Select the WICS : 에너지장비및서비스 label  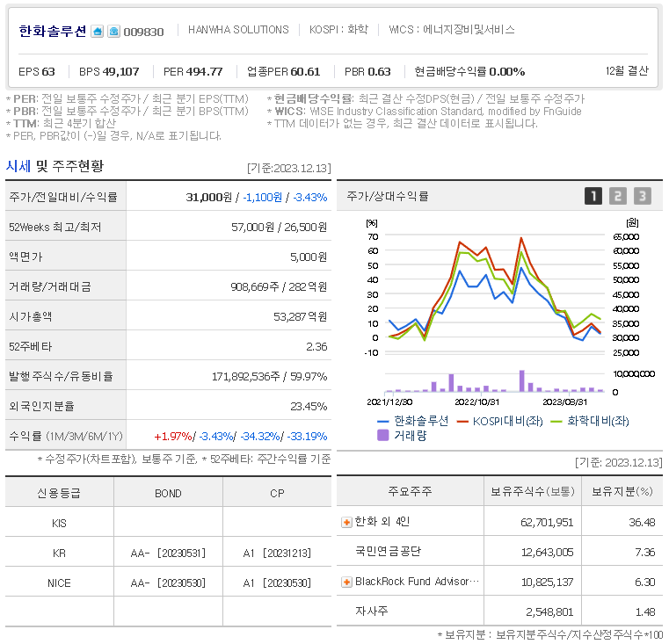tap(452, 30)
